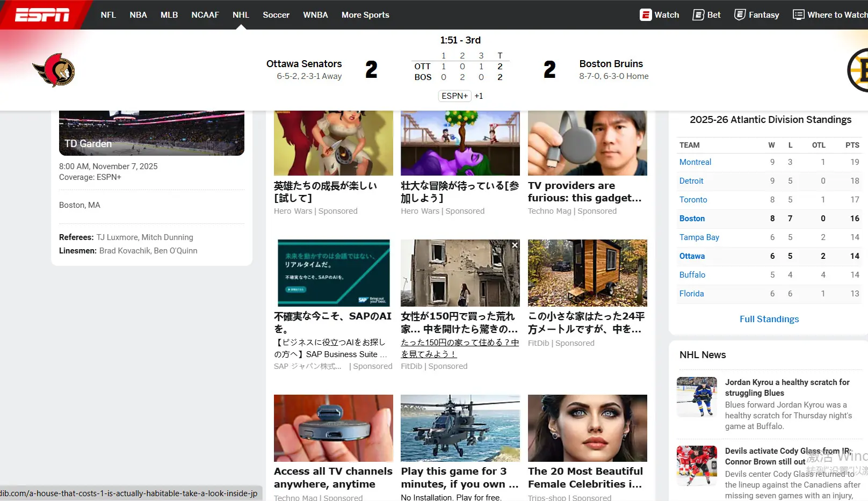
Task: Open the Soccer navigation dropdown
Action: [276, 15]
